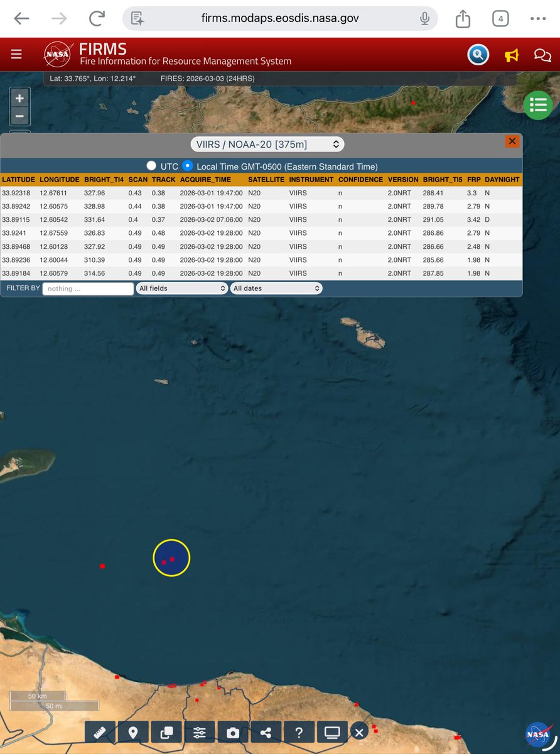Open the map layers switcher tool
560x754 pixels.
[x=166, y=732]
